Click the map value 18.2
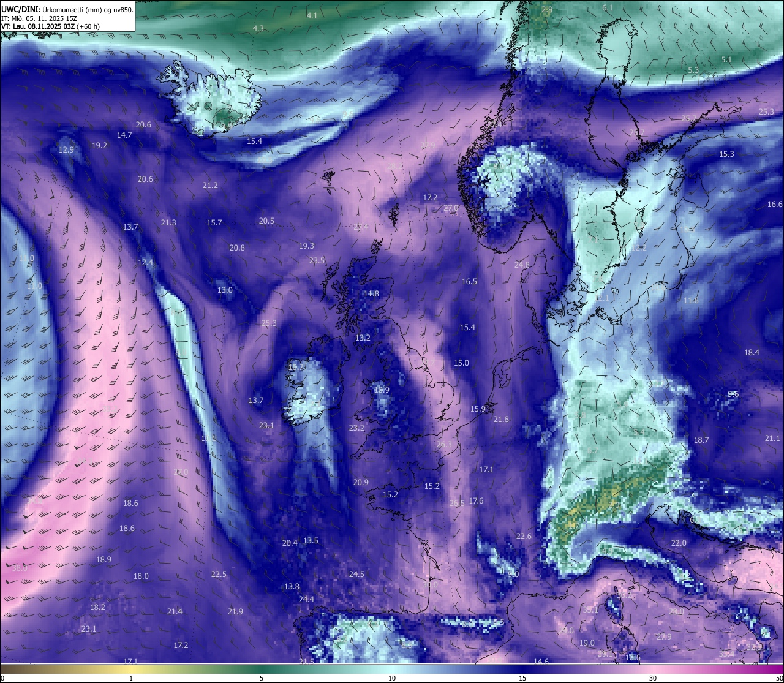The image size is (784, 683). (x=97, y=608)
